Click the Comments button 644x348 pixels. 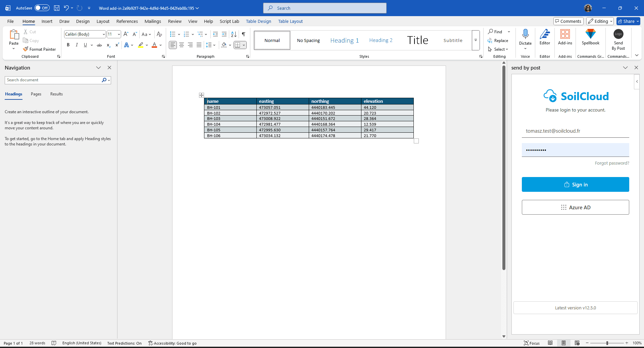pyautogui.click(x=568, y=21)
